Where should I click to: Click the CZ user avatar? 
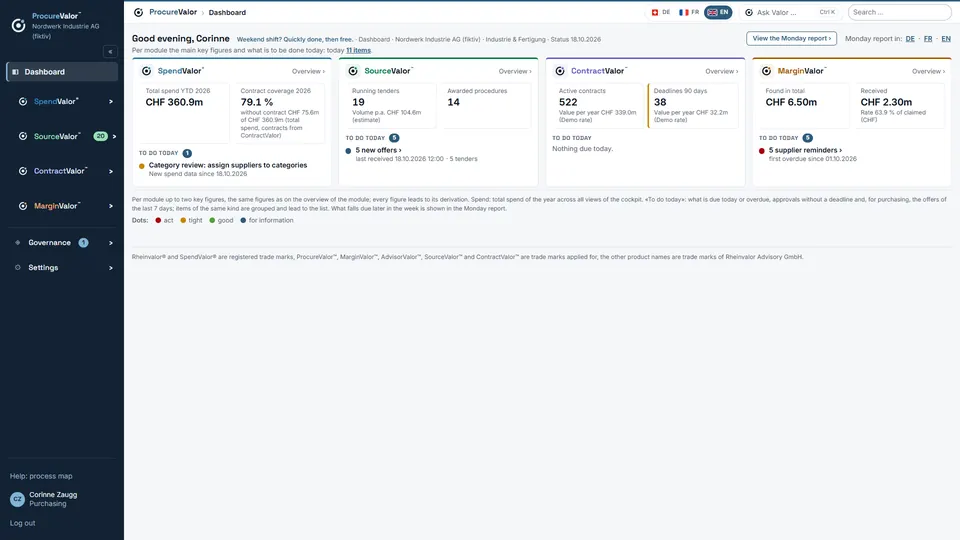(17, 499)
